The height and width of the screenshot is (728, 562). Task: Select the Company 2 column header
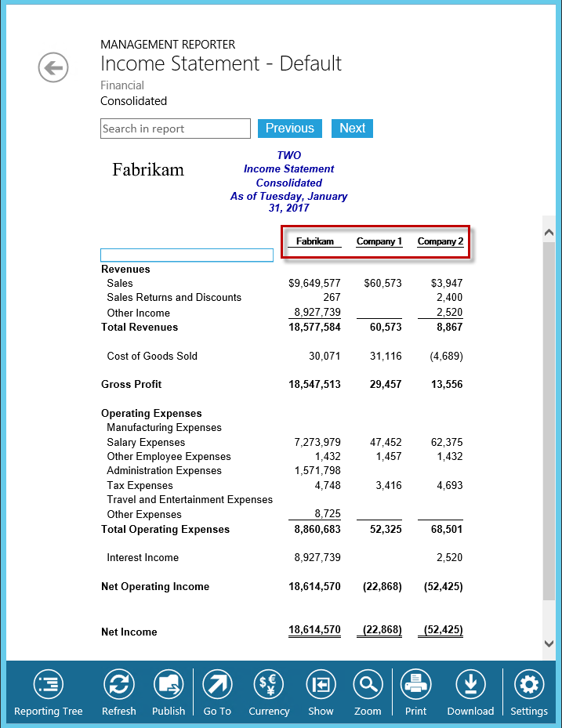[x=441, y=241]
